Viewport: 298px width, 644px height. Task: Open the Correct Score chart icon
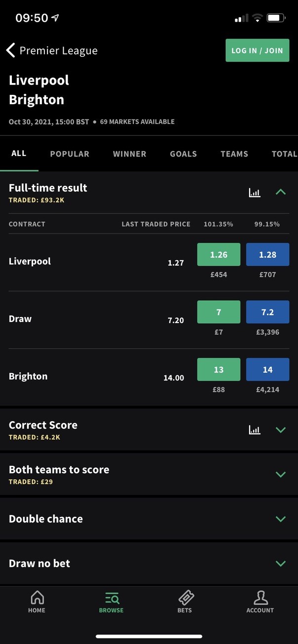(x=255, y=430)
